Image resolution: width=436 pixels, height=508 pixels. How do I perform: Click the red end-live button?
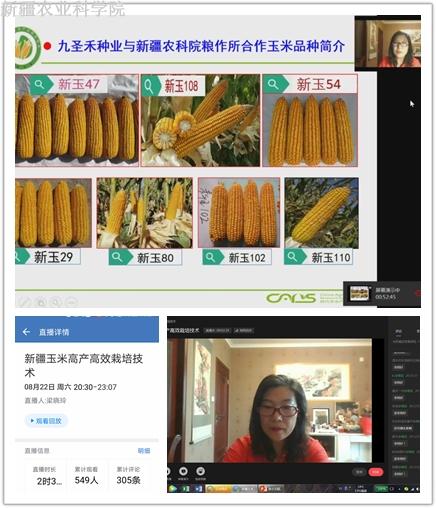click(376, 472)
